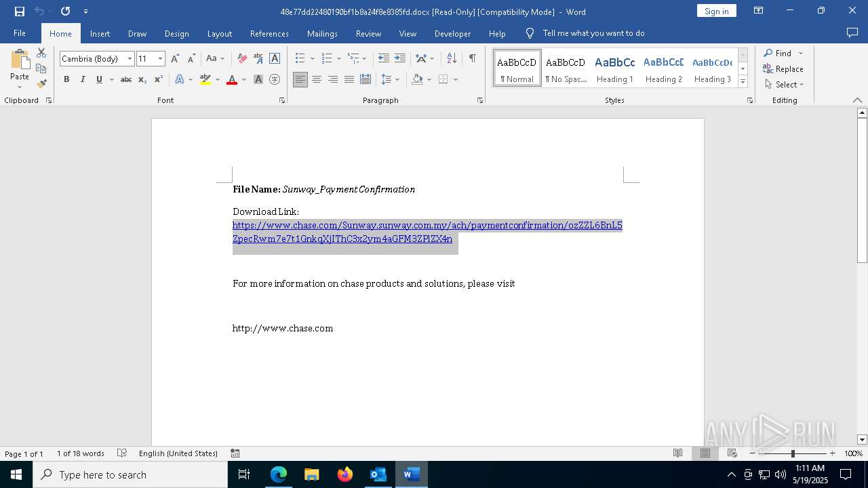Viewport: 868px width, 488px height.
Task: Expand the Numbering list dropdown
Action: point(339,59)
